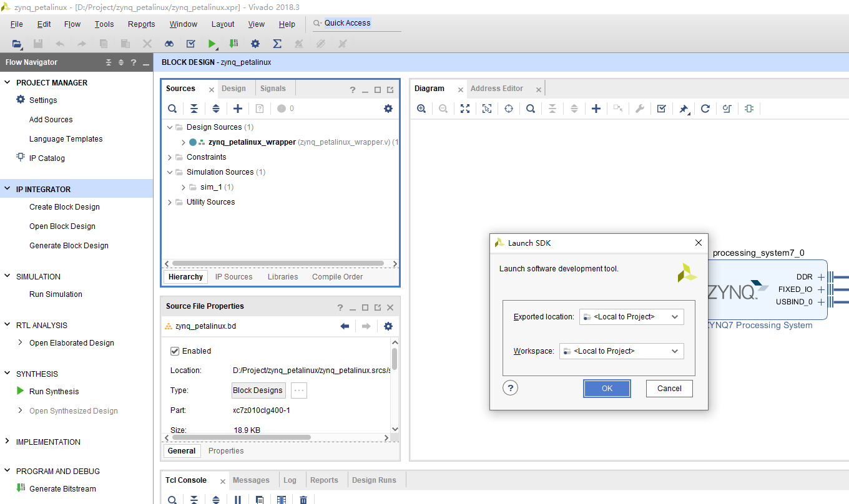Image resolution: width=849 pixels, height=504 pixels.
Task: Collapse the SYNTHESIS section
Action: pyautogui.click(x=7, y=374)
